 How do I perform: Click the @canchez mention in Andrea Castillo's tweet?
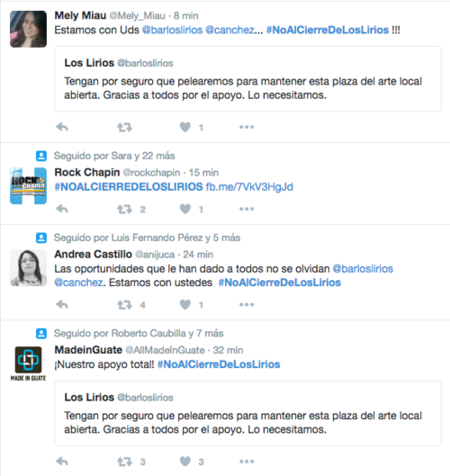tap(78, 283)
